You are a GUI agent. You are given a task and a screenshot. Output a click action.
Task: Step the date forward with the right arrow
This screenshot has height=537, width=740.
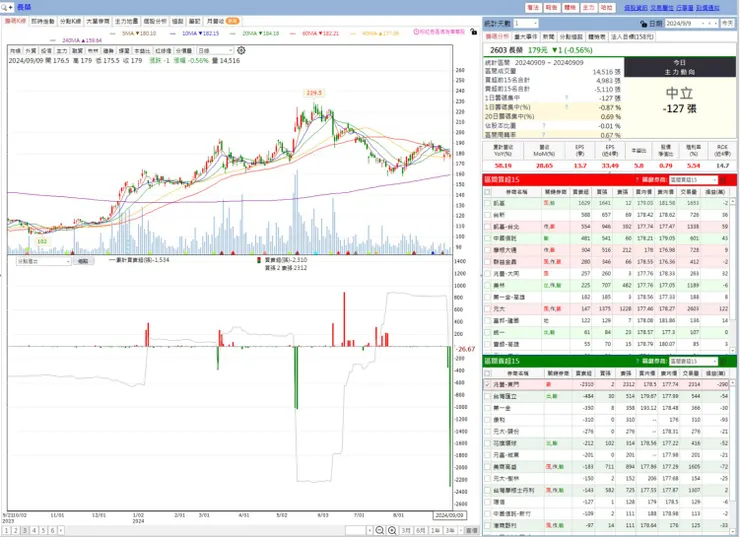pos(715,24)
